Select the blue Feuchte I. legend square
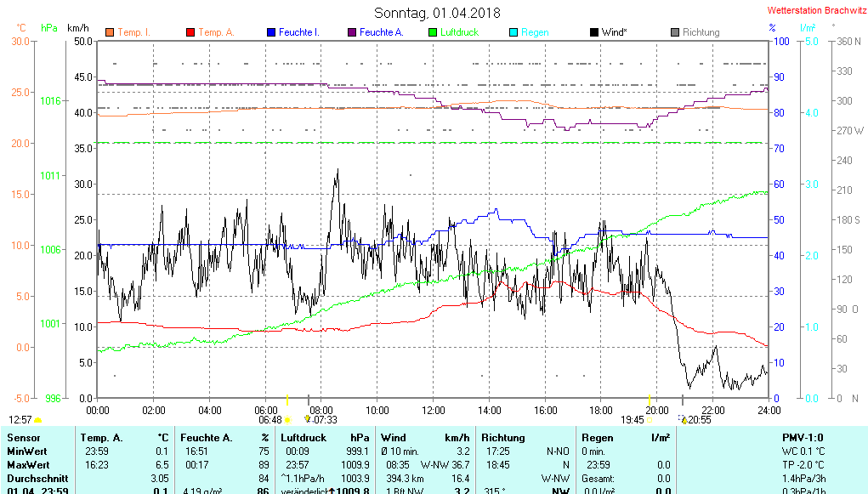Viewport: 868px width, 494px height. (x=271, y=32)
